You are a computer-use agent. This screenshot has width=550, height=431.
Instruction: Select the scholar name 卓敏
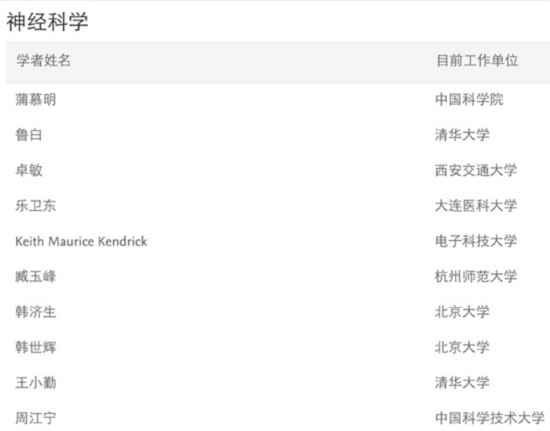(x=29, y=170)
